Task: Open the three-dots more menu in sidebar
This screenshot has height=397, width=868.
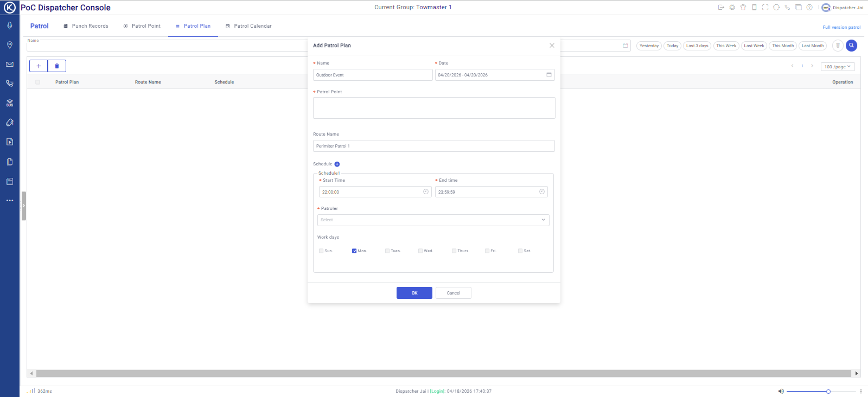Action: click(10, 201)
